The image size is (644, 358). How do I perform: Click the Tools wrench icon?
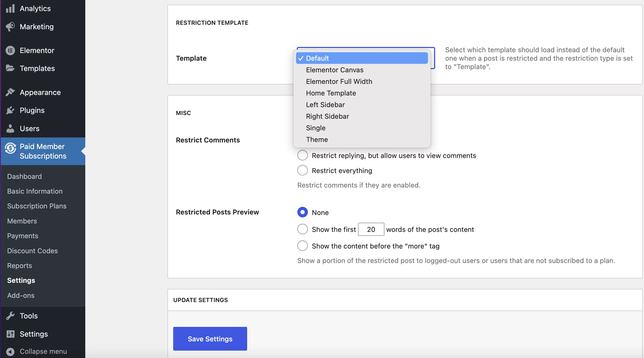click(x=10, y=316)
